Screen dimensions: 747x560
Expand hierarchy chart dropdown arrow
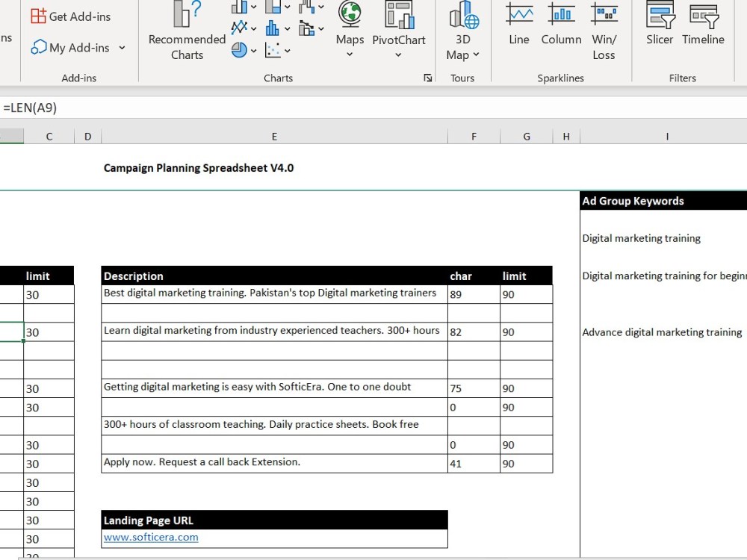coord(288,7)
